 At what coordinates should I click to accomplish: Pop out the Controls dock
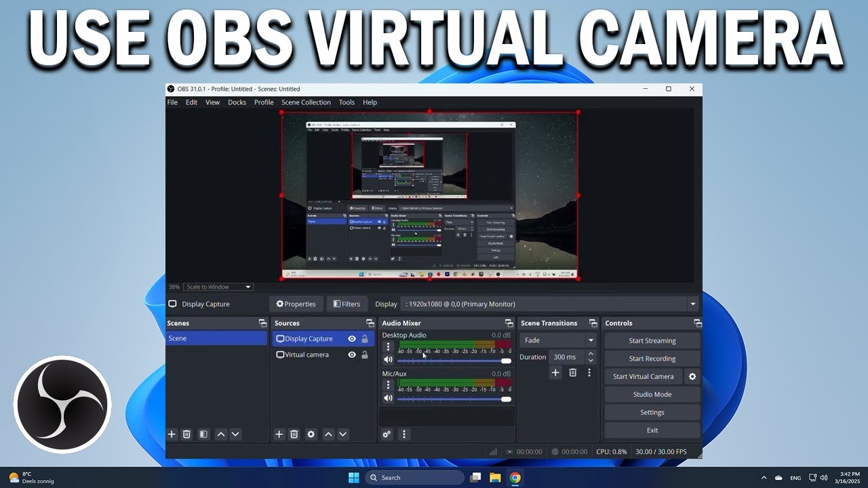pyautogui.click(x=697, y=323)
